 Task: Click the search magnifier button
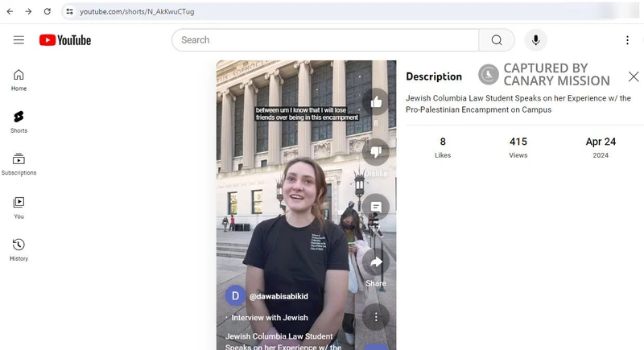pos(497,40)
